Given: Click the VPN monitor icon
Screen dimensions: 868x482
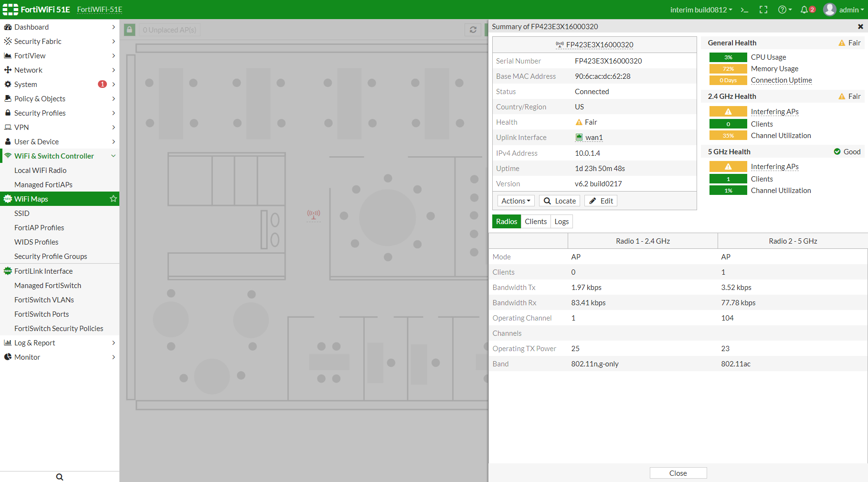Looking at the screenshot, I should 8,128.
